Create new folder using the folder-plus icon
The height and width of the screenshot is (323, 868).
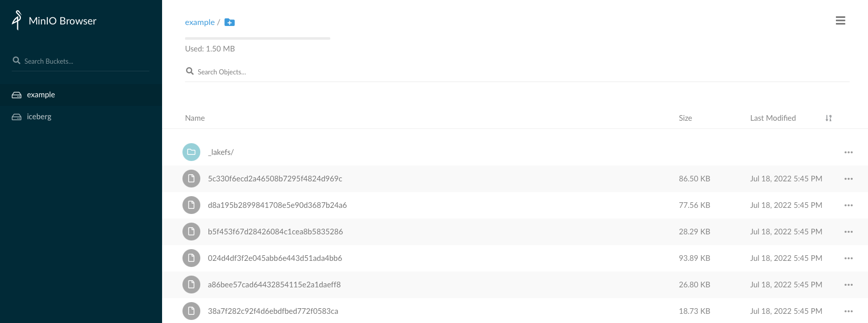[229, 22]
